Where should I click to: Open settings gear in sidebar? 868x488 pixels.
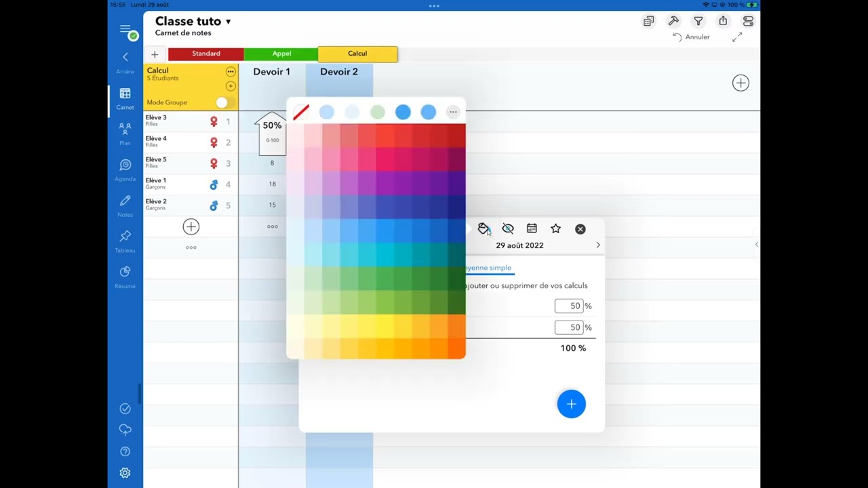[x=125, y=473]
